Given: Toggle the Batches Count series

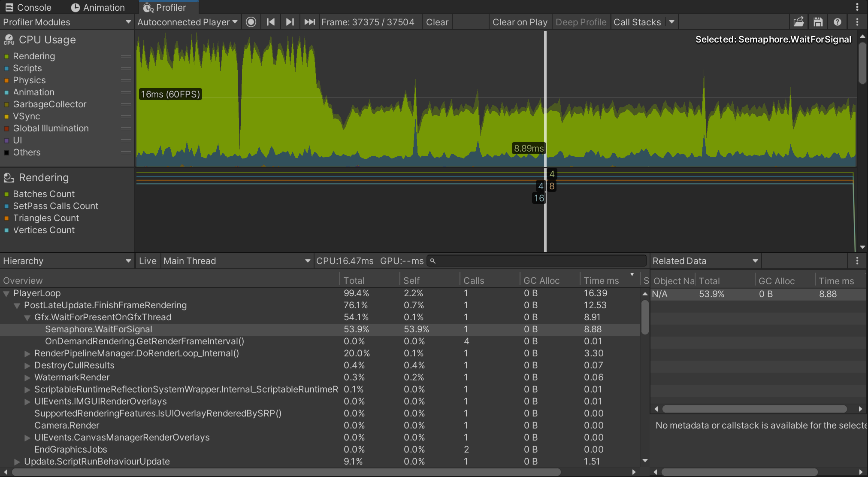Looking at the screenshot, I should click(x=6, y=194).
